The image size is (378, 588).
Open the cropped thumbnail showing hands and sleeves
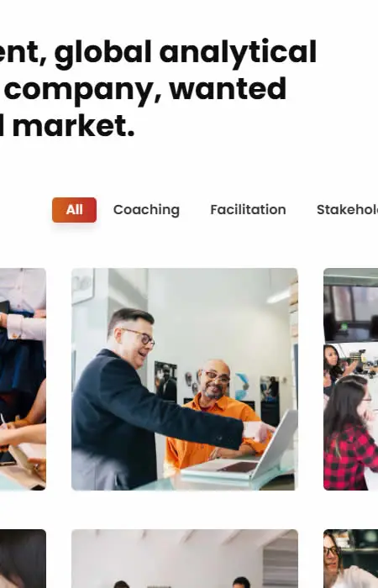coord(23,379)
